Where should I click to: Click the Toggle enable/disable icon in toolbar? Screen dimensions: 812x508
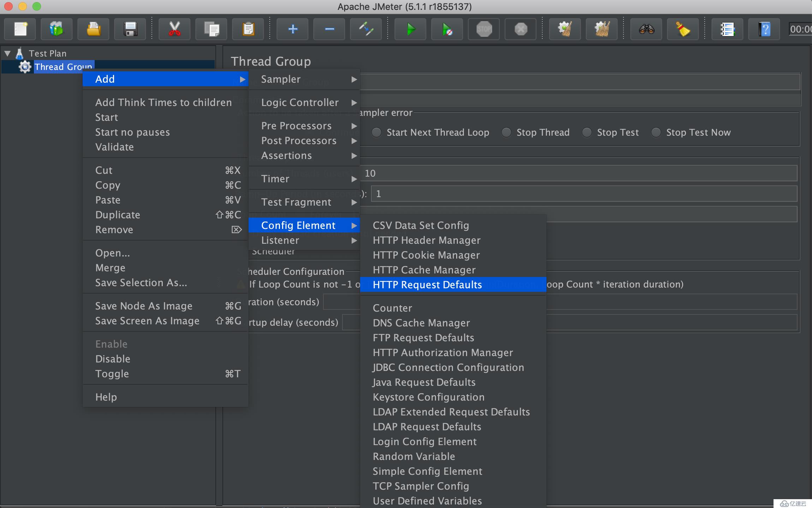[x=366, y=29]
